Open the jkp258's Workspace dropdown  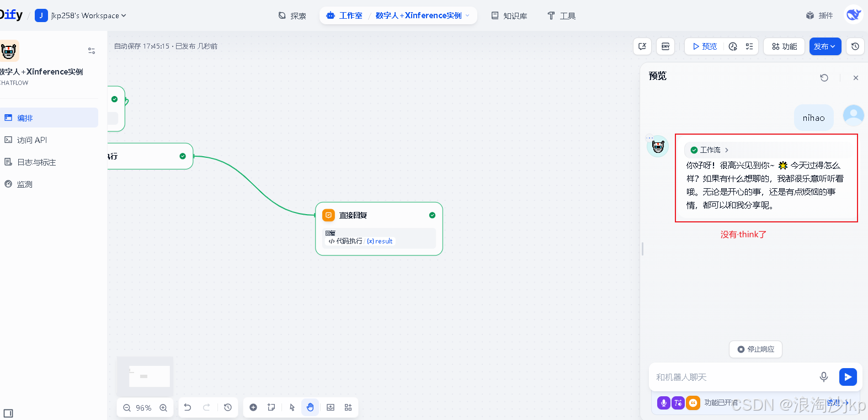[81, 15]
